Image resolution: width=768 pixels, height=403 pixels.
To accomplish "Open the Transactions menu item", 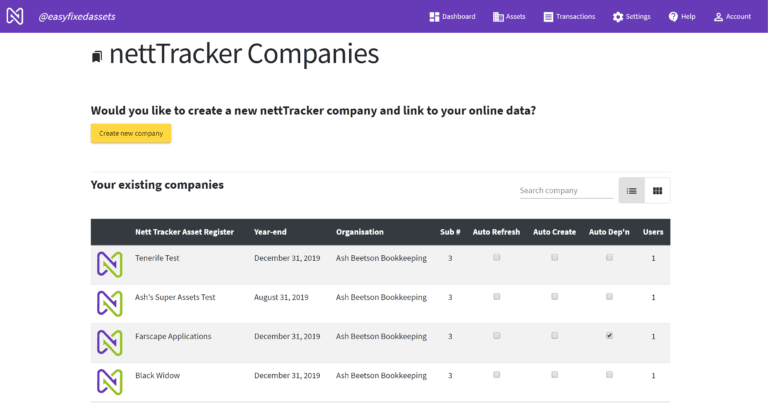I will pos(569,17).
